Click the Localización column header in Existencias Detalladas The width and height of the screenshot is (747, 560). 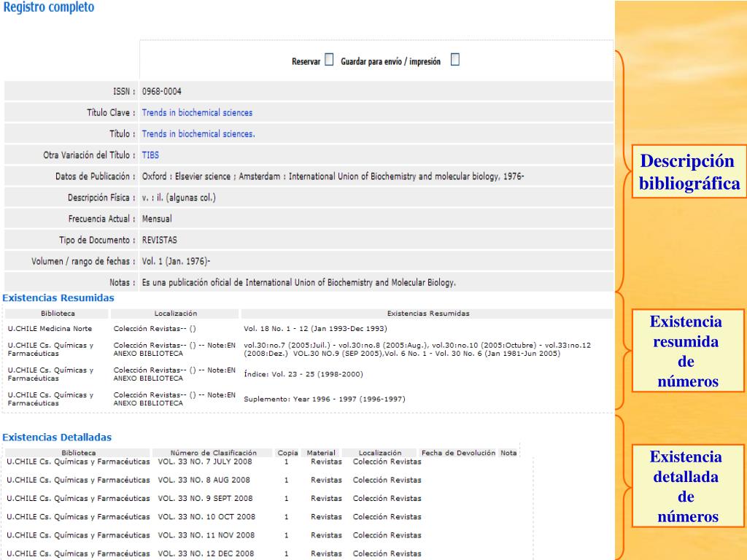(x=379, y=453)
